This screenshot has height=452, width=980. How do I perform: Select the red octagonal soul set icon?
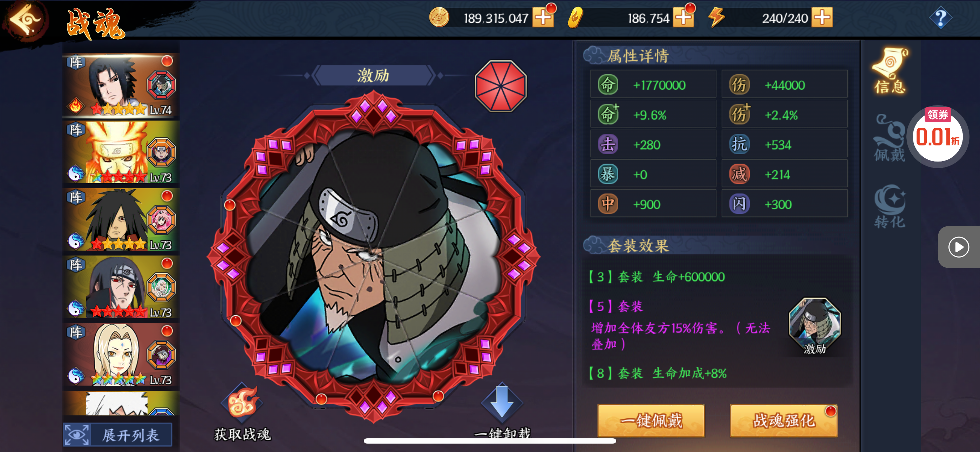(501, 86)
